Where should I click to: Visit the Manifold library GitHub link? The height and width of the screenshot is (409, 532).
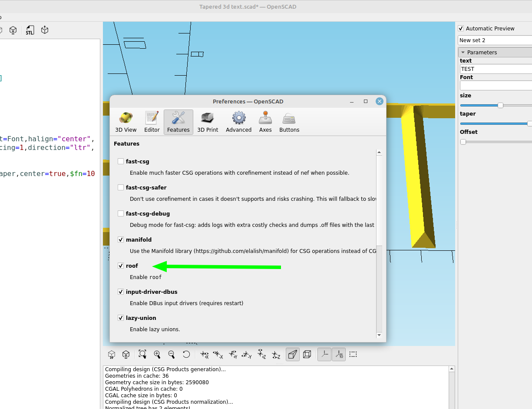point(240,251)
